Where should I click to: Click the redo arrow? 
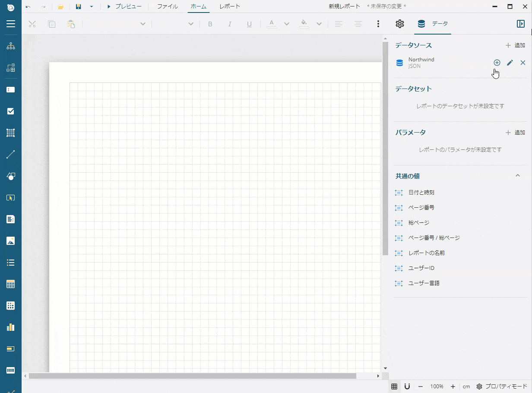click(43, 6)
